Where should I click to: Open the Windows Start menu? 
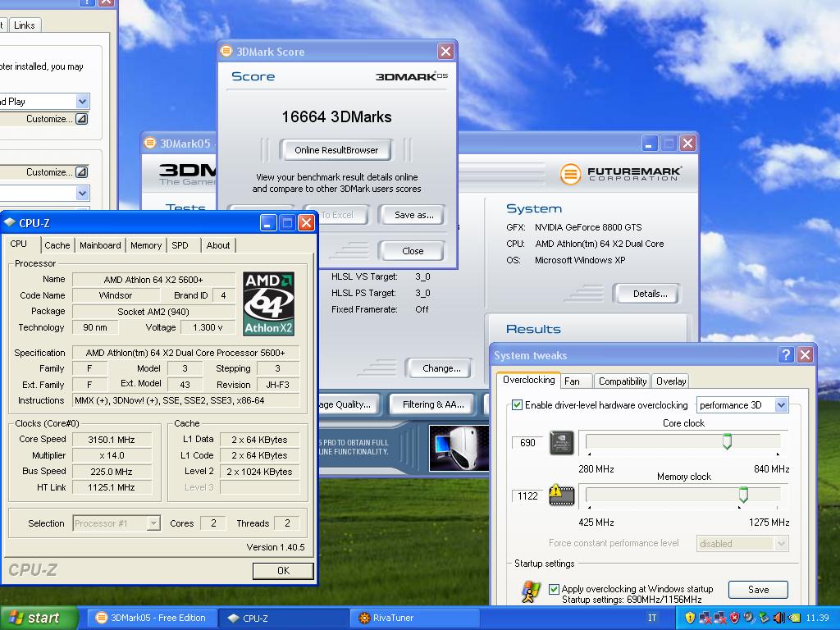(39, 618)
